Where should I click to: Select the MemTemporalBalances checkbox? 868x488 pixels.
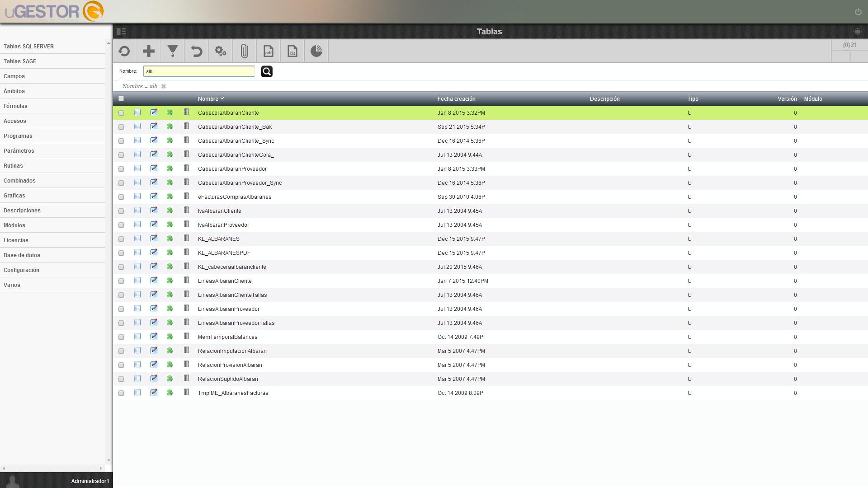[x=121, y=337]
